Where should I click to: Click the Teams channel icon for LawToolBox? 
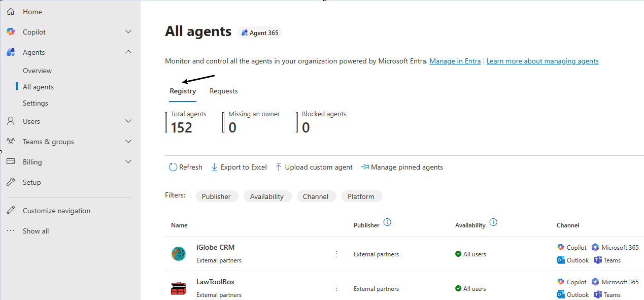(x=598, y=295)
